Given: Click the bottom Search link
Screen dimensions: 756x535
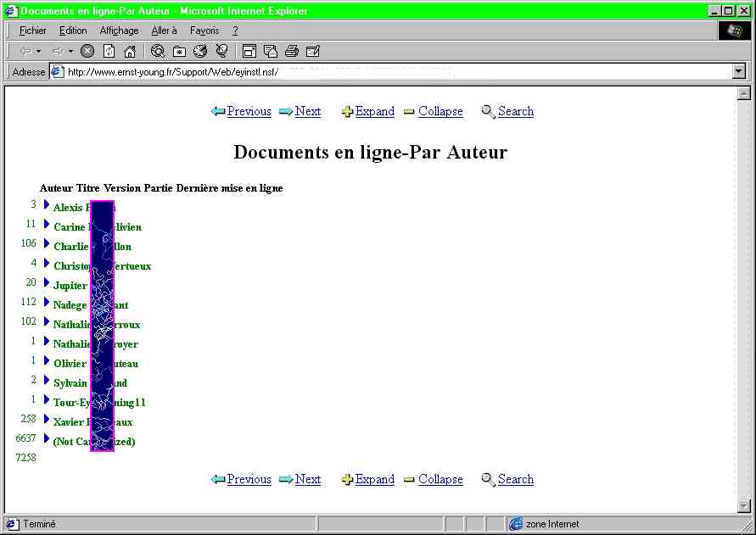Looking at the screenshot, I should coord(515,480).
